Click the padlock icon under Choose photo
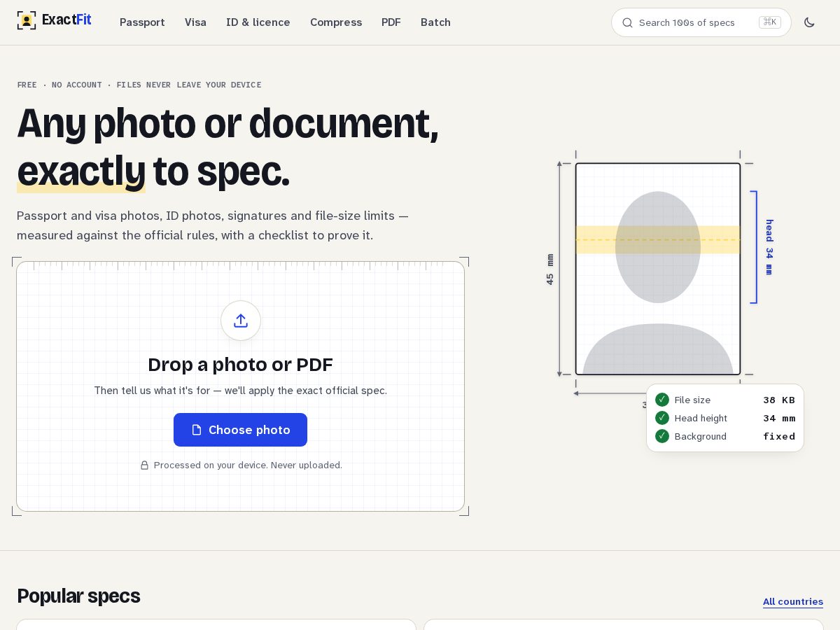Viewport: 840px width, 630px height. click(x=144, y=465)
